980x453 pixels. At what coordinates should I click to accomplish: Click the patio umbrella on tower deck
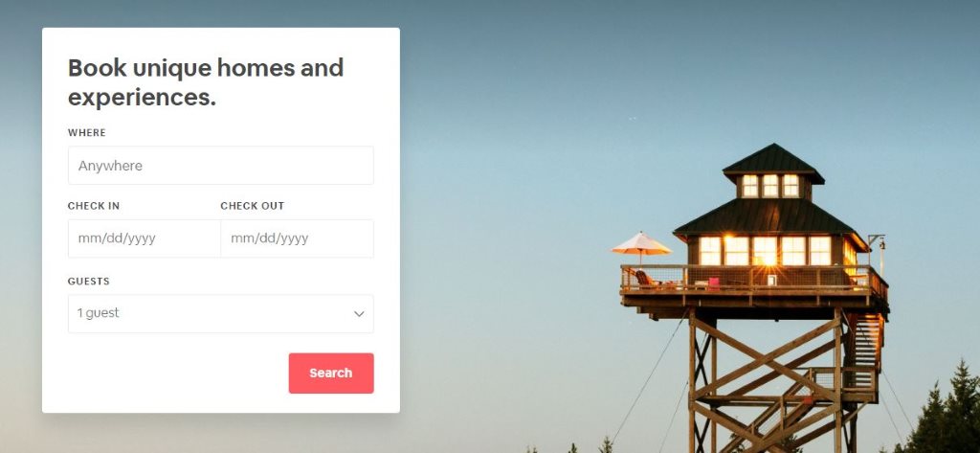click(641, 245)
